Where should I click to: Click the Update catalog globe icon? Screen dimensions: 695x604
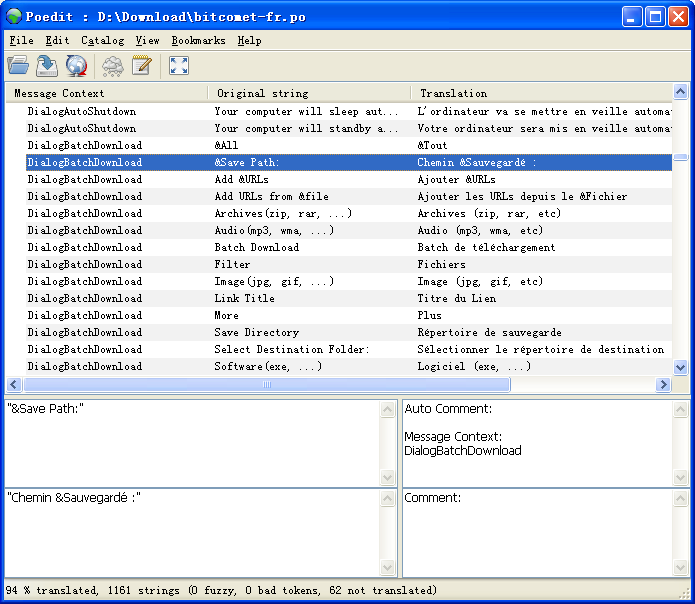76,66
